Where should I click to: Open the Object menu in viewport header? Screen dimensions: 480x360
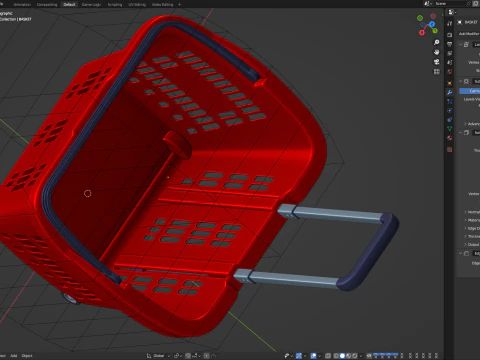[27, 356]
